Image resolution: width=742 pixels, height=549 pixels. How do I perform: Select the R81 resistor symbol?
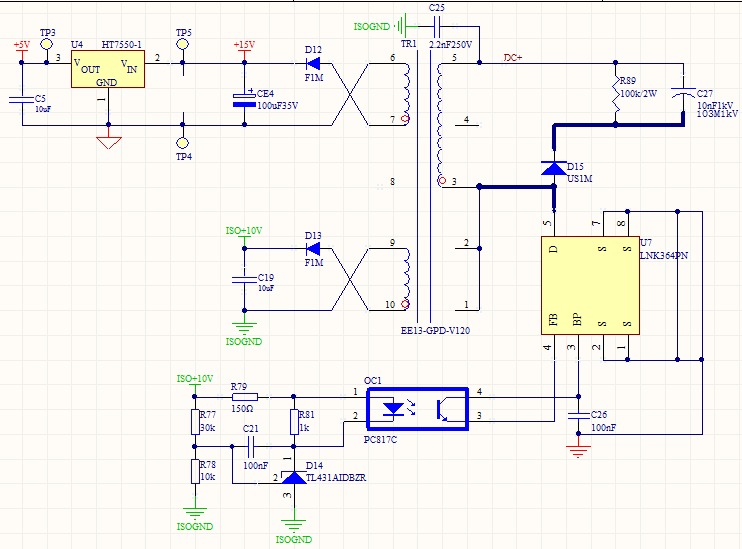pyautogui.click(x=293, y=422)
